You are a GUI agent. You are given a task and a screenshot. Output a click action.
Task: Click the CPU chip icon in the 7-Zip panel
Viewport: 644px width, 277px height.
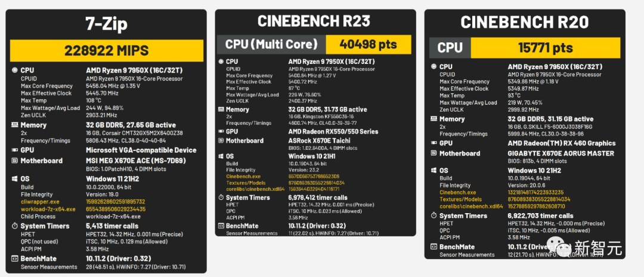click(15, 70)
